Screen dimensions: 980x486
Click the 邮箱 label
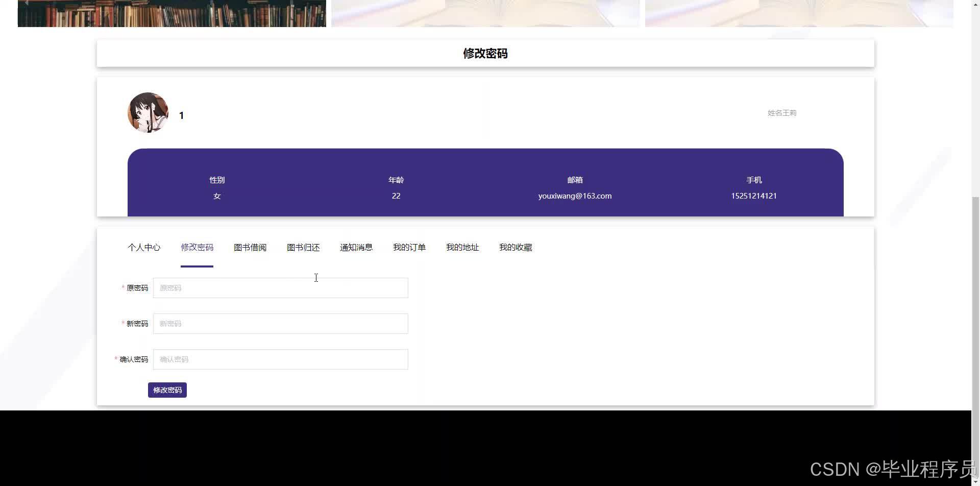(x=575, y=180)
